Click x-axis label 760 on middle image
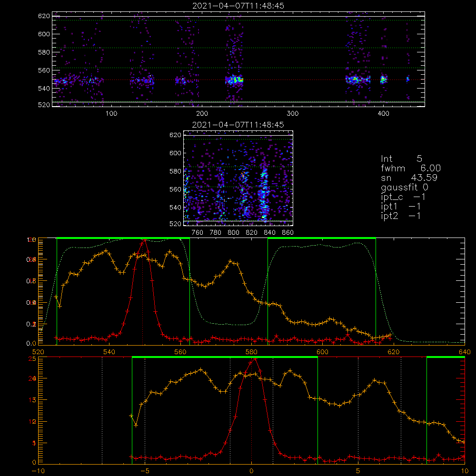This screenshot has height=476, width=476. point(198,233)
